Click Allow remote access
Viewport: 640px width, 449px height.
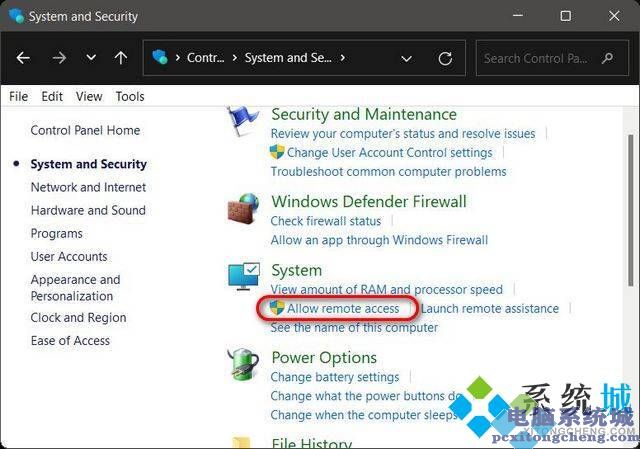click(x=343, y=309)
